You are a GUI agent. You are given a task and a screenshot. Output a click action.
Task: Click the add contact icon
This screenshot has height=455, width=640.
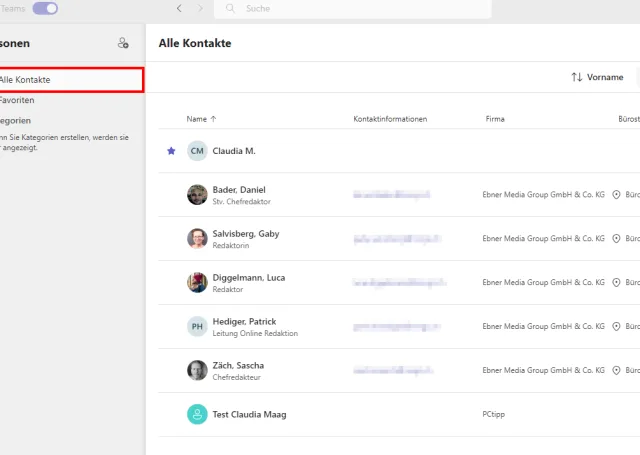[x=123, y=43]
